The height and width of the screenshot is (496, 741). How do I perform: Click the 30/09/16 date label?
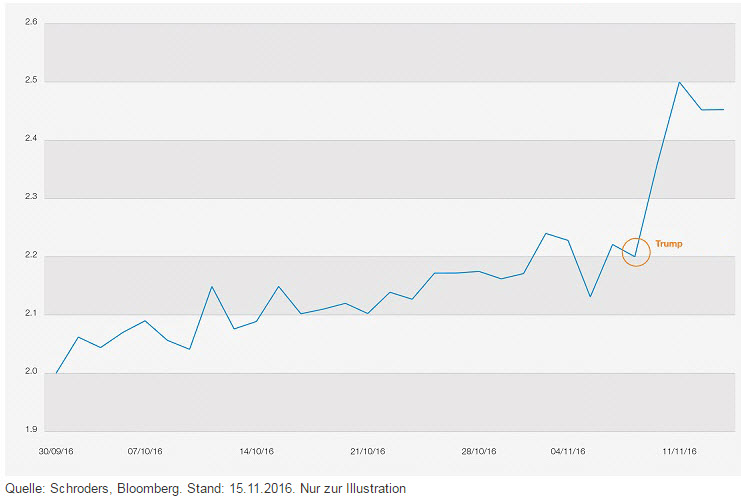[56, 451]
